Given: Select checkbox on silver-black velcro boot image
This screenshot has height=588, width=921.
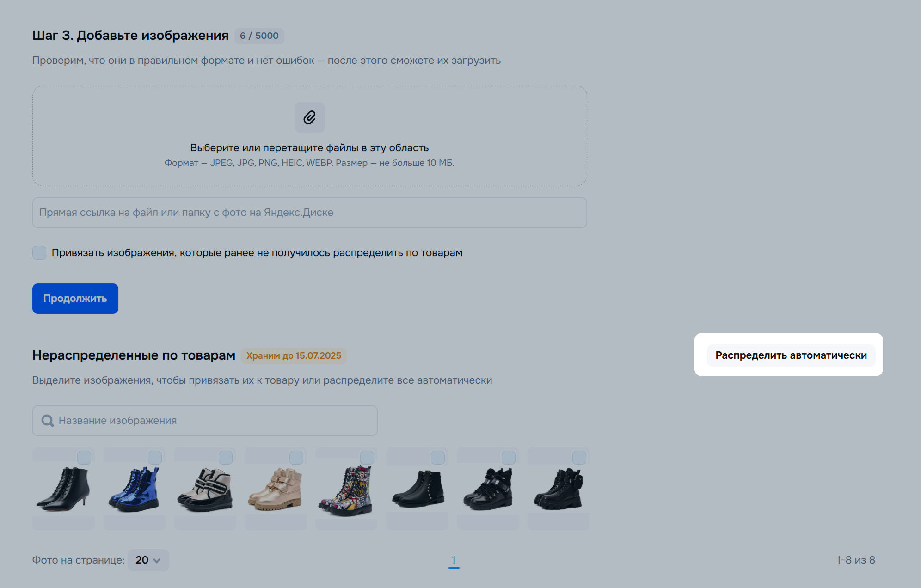Looking at the screenshot, I should (x=226, y=458).
